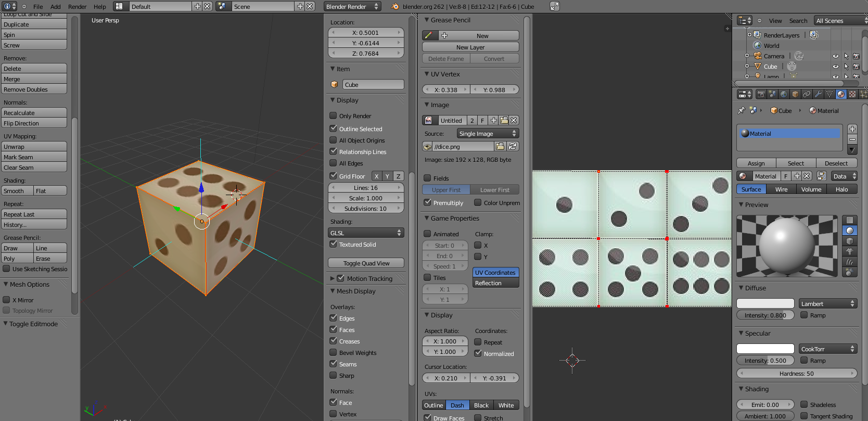Hide the Cube using its eye icon
Image resolution: width=868 pixels, height=421 pixels.
click(835, 67)
